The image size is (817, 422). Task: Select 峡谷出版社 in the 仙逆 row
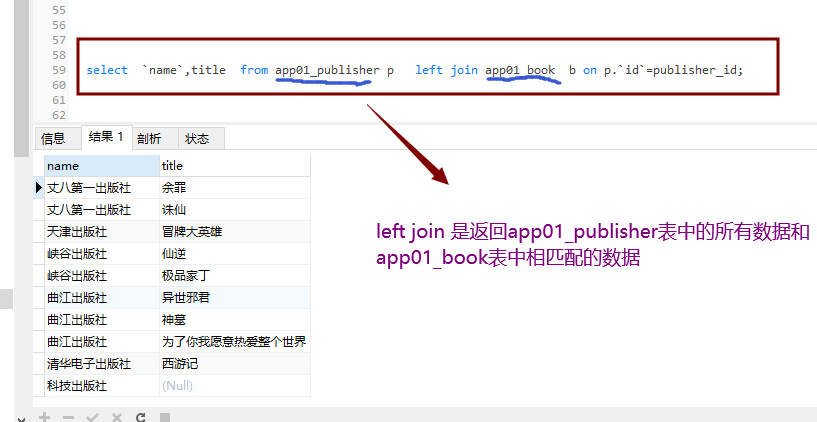coord(102,254)
